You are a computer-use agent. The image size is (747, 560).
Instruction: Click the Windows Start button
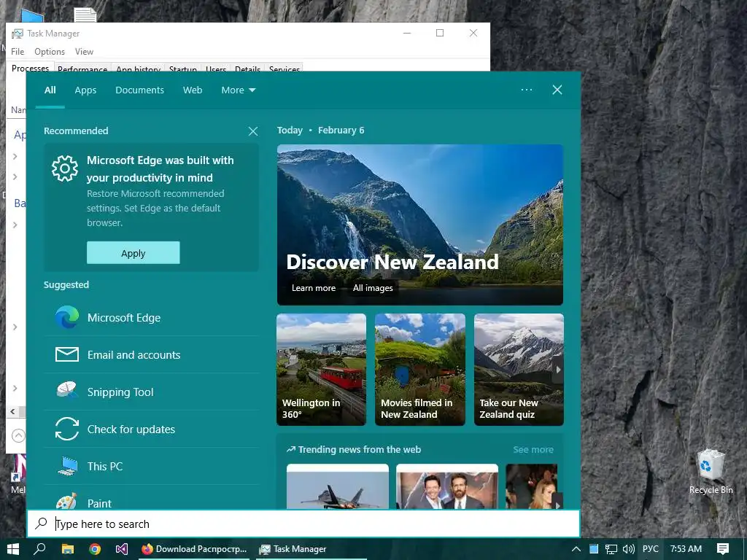click(x=13, y=549)
